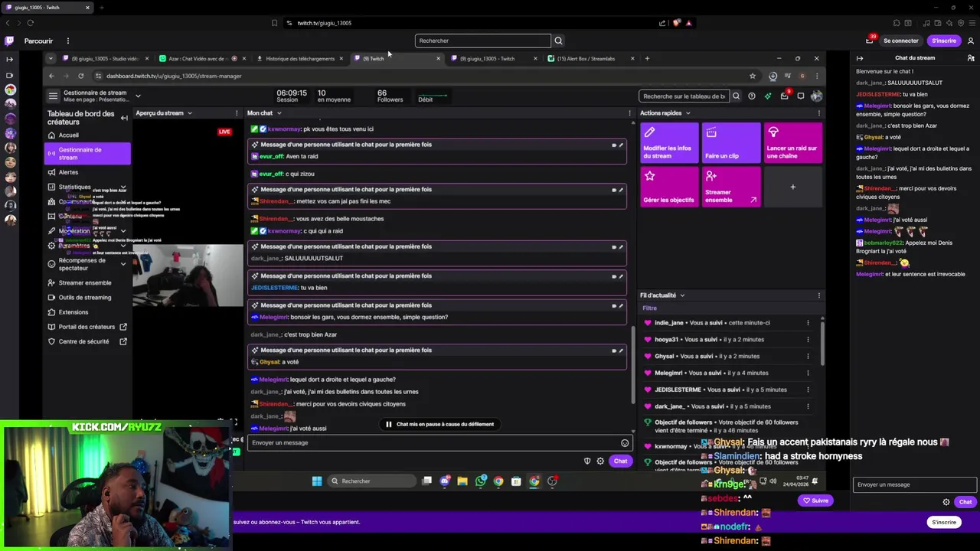
Task: Open the Streamer ensemble quick action tile
Action: coord(731,187)
